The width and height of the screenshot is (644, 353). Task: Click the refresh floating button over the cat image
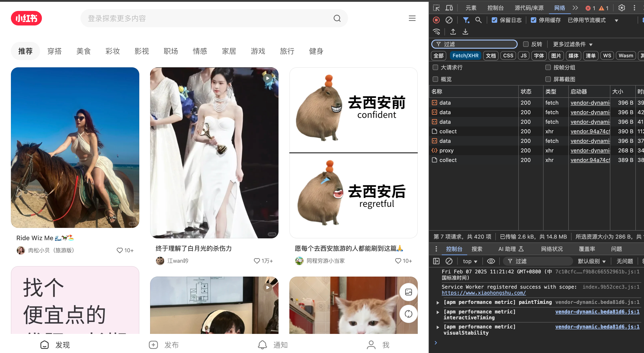click(x=408, y=314)
